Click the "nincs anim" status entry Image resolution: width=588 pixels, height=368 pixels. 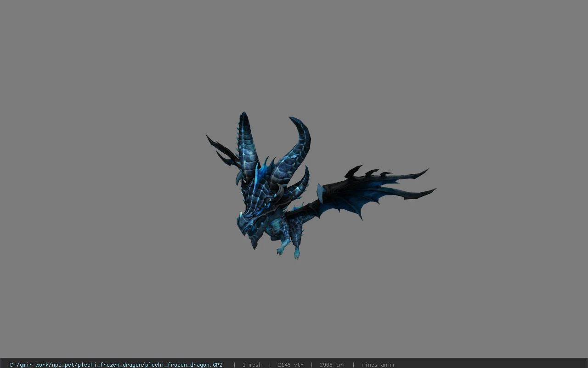(x=378, y=365)
